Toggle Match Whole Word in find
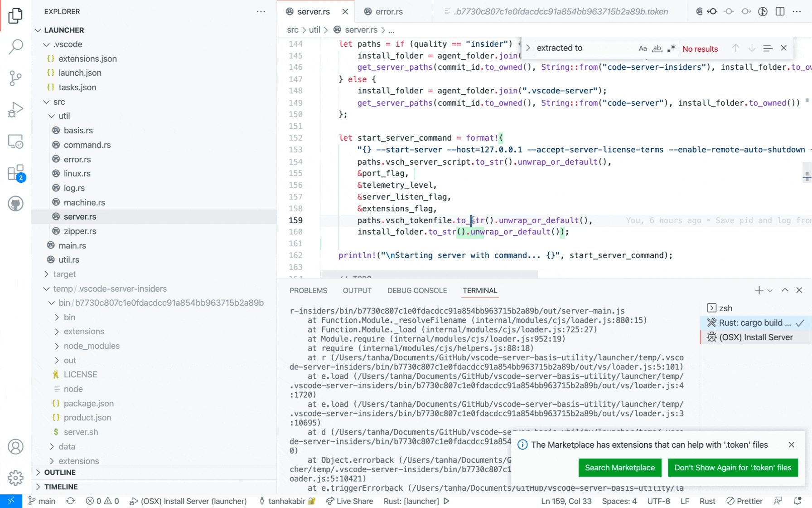Image resolution: width=812 pixels, height=508 pixels. point(657,48)
